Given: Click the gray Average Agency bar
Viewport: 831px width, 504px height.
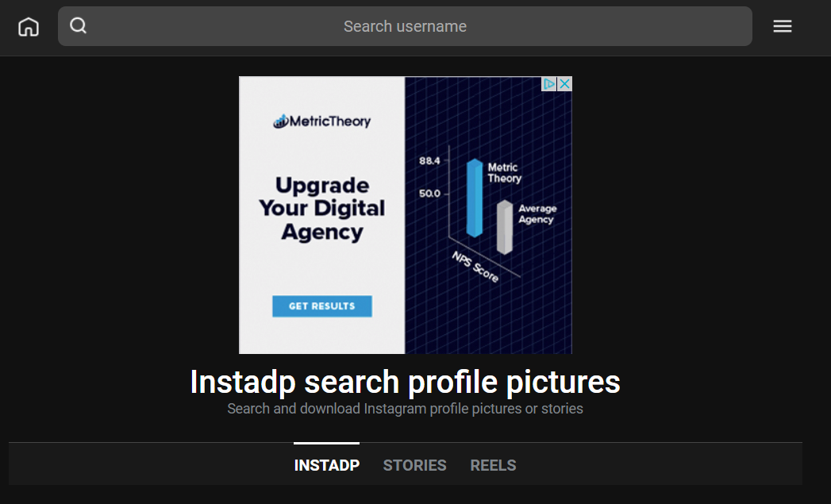Looking at the screenshot, I should (505, 227).
